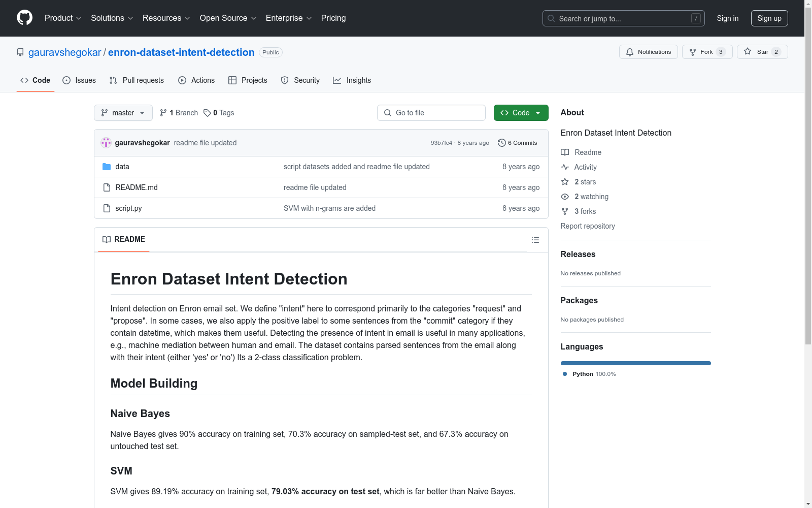Go to the Security tab
Viewport: 812px width, 508px height.
click(300, 80)
